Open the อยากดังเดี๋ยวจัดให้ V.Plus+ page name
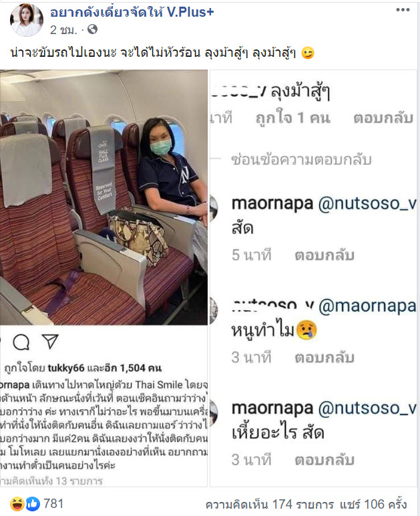Image resolution: width=420 pixels, height=516 pixels. click(132, 12)
